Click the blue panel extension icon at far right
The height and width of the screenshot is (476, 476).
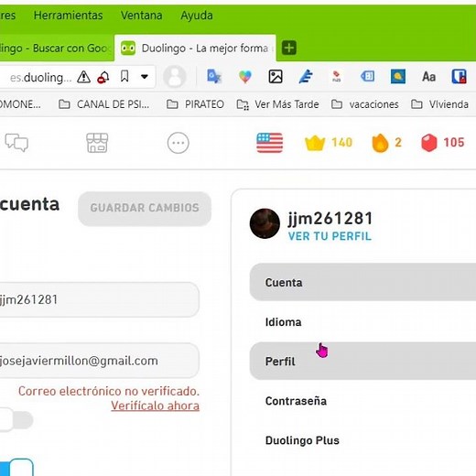tap(459, 77)
